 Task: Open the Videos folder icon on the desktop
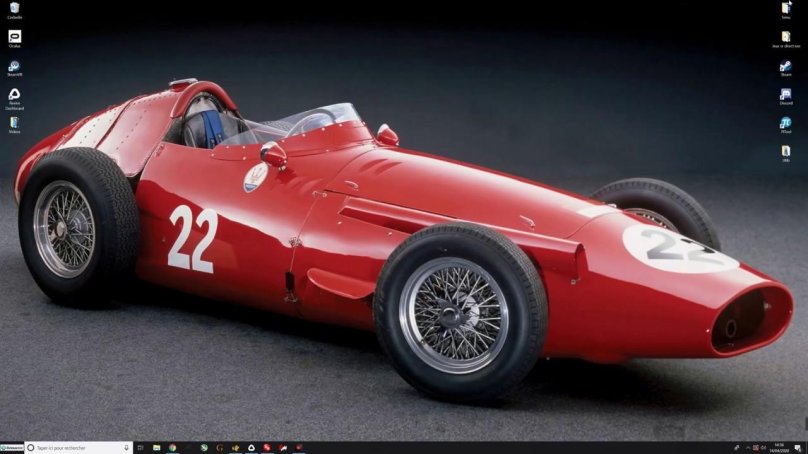click(x=14, y=123)
